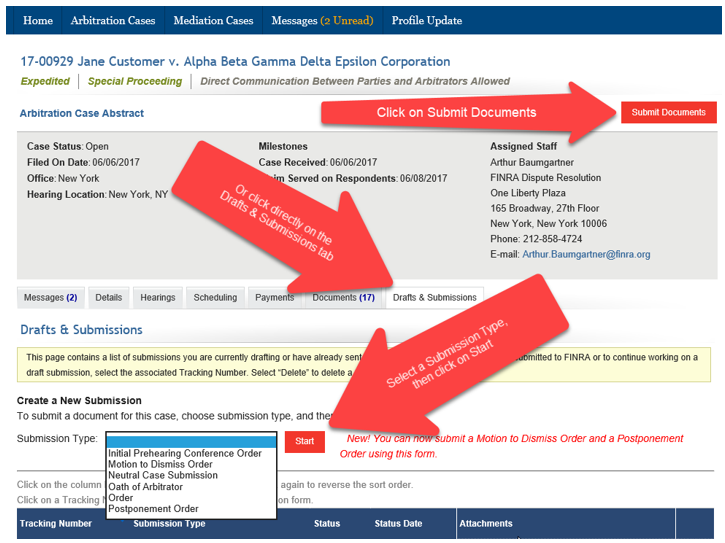View Messages (2 Unread) in the top bar

coord(322,20)
